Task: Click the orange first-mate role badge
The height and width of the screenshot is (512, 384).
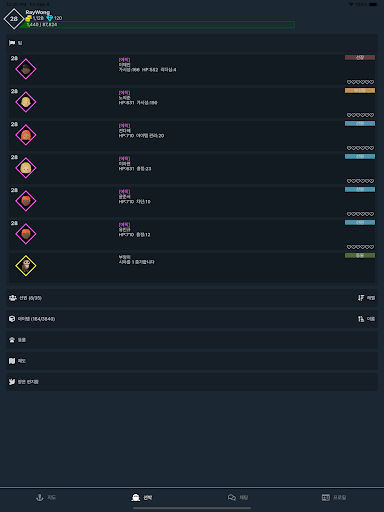Action: tap(360, 90)
